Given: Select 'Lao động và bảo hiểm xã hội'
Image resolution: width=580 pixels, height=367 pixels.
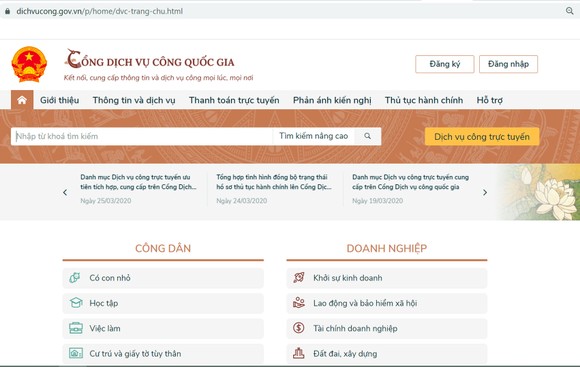Looking at the screenshot, I should pyautogui.click(x=387, y=303).
